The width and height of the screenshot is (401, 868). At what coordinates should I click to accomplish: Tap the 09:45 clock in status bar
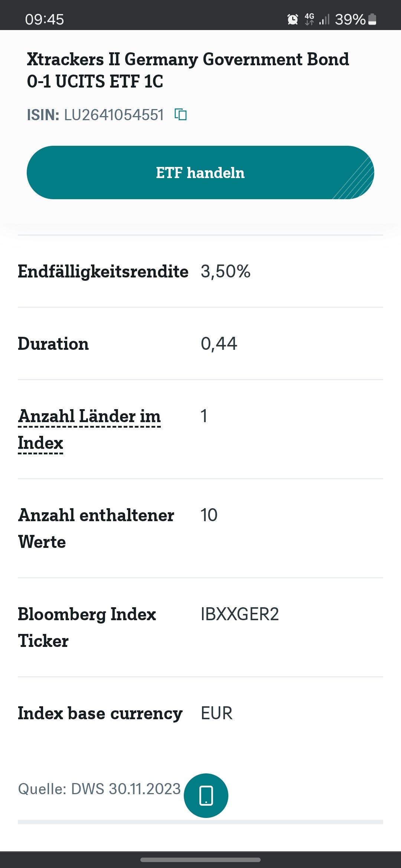tap(45, 19)
